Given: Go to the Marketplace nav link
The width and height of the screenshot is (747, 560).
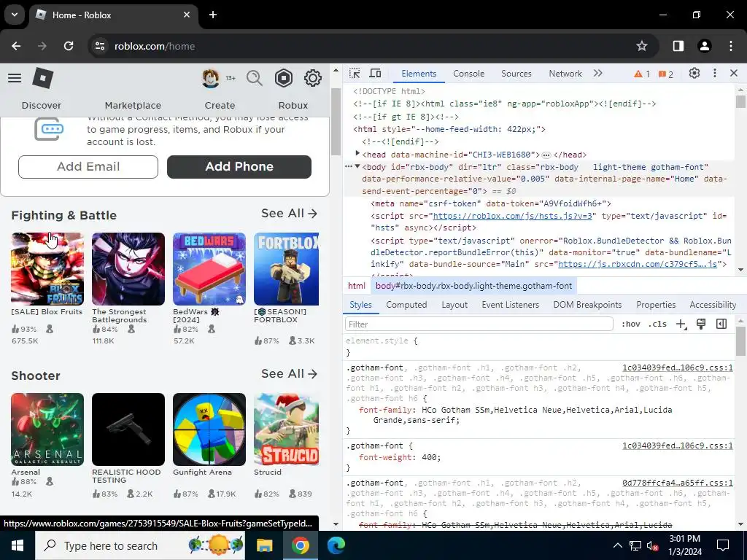Looking at the screenshot, I should pos(133,105).
